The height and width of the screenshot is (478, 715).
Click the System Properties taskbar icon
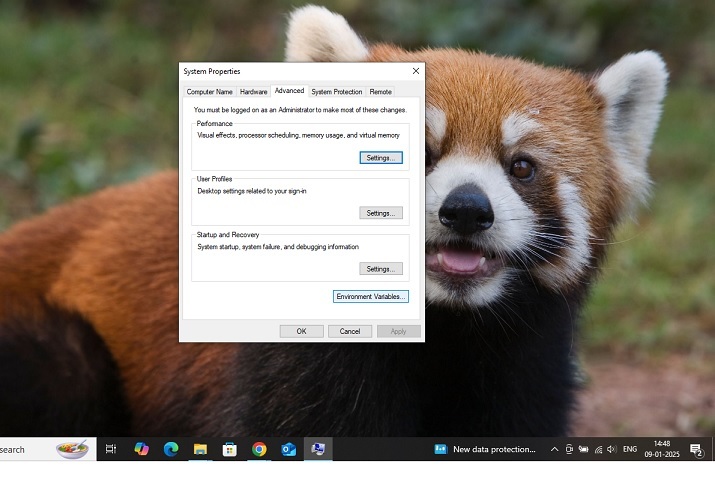pyautogui.click(x=318, y=449)
